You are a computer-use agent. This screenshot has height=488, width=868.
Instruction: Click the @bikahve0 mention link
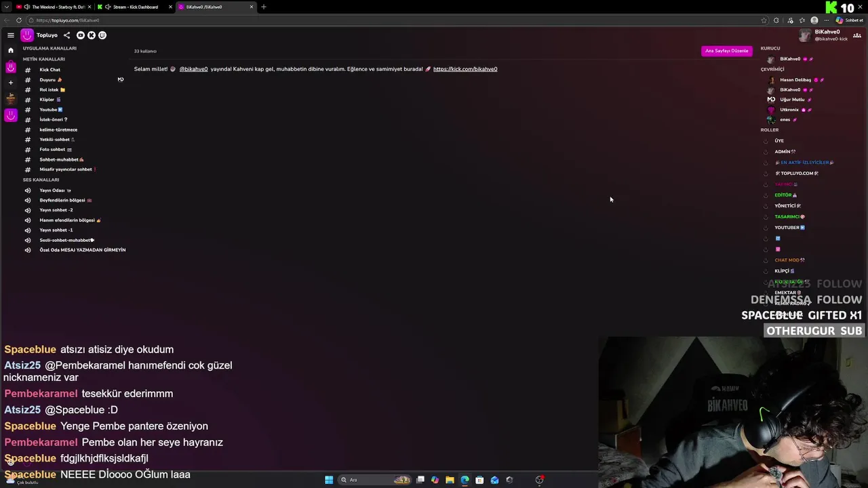(193, 69)
